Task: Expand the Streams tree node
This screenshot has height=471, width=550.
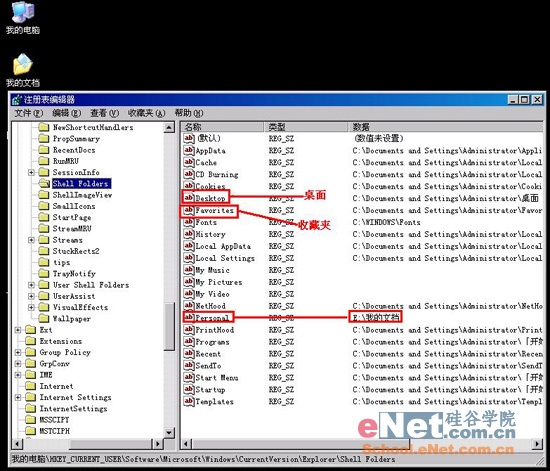Action: pos(31,240)
